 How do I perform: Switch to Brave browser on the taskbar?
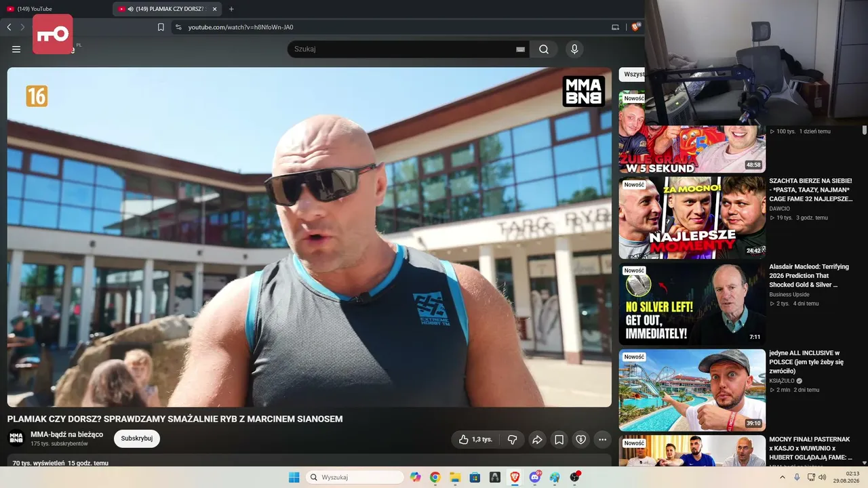[x=515, y=477]
